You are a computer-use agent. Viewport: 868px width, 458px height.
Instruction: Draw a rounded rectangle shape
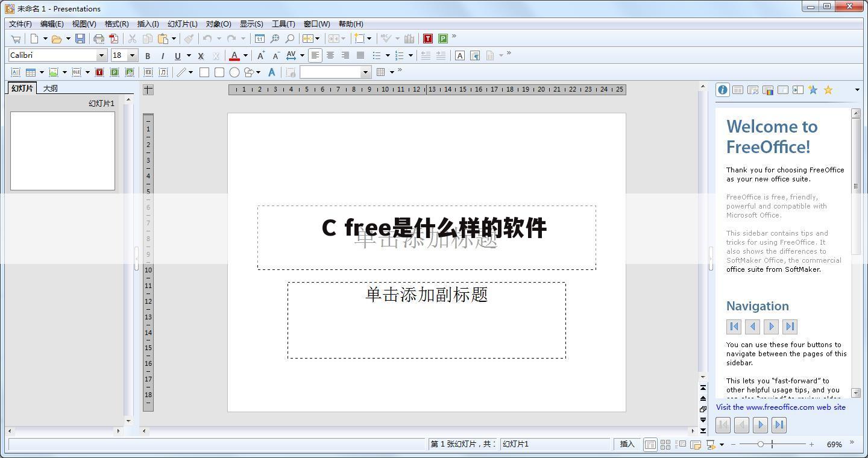coord(219,72)
